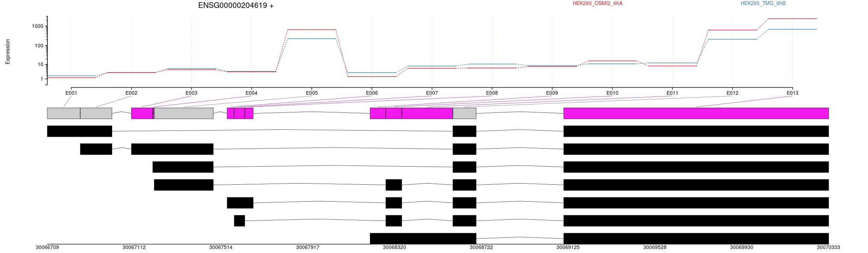868x253 pixels.
Task: Click the red E013 expression line segment
Action: coord(792,18)
